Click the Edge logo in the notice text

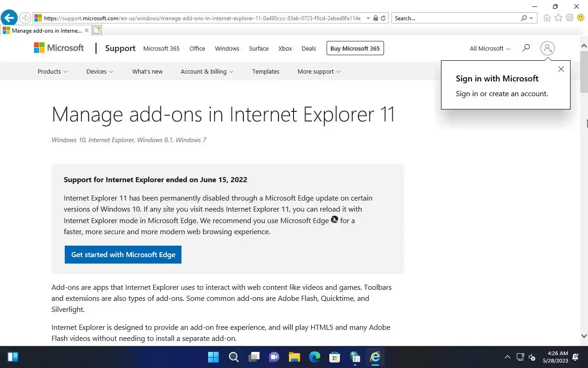334,220
